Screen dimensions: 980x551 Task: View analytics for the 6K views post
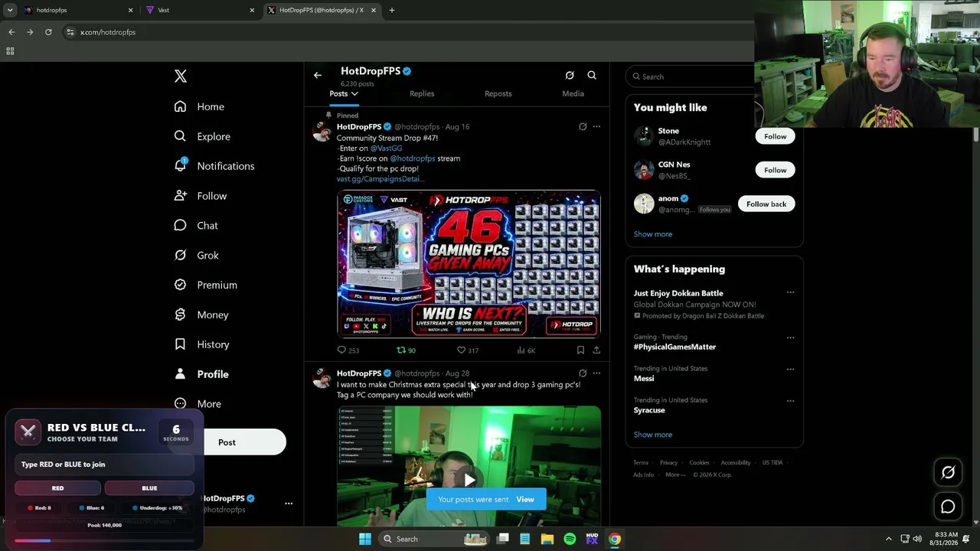pyautogui.click(x=526, y=350)
